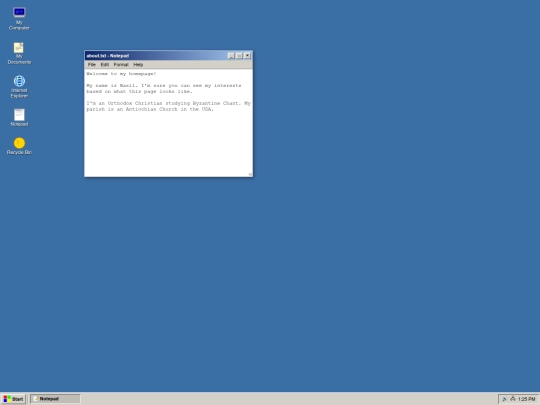This screenshot has width=540, height=405.
Task: Close the about.txt Notepad window
Action: pyautogui.click(x=248, y=56)
